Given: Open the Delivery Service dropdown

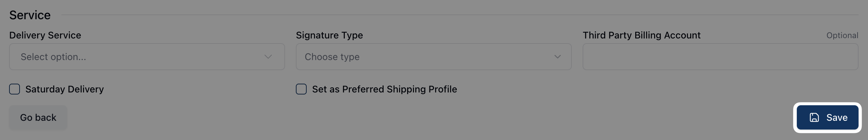Looking at the screenshot, I should click(147, 57).
